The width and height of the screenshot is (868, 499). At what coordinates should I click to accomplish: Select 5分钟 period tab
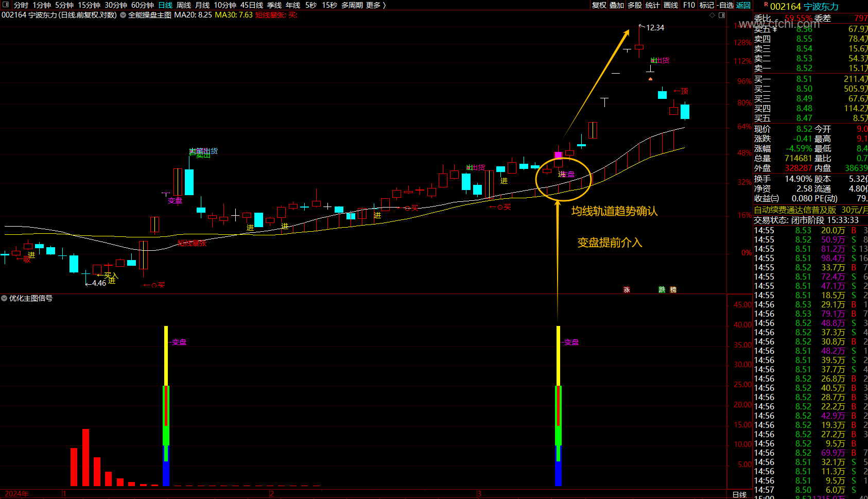click(x=64, y=5)
